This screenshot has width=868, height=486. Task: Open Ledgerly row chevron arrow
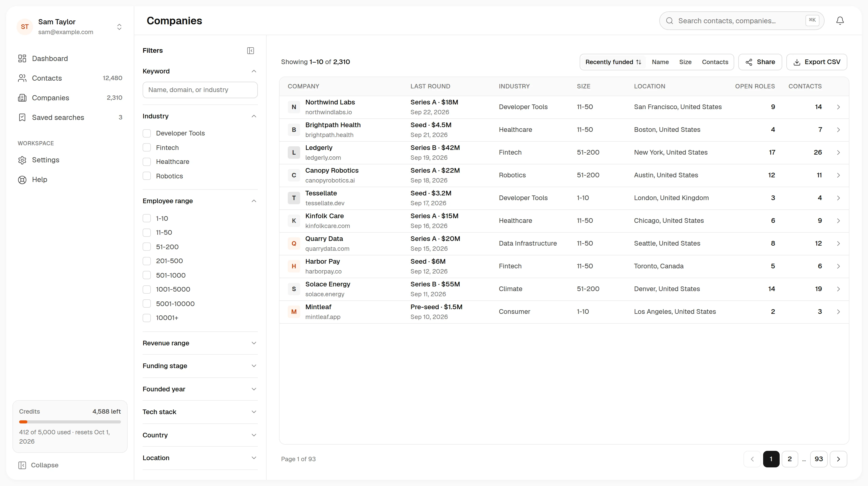838,153
